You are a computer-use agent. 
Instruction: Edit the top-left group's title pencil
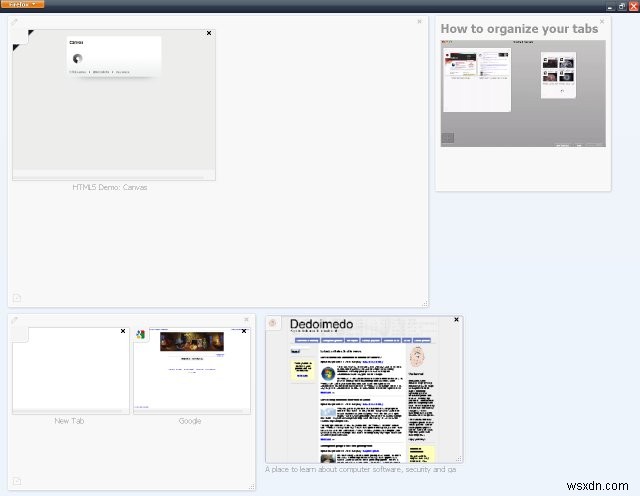pos(14,22)
